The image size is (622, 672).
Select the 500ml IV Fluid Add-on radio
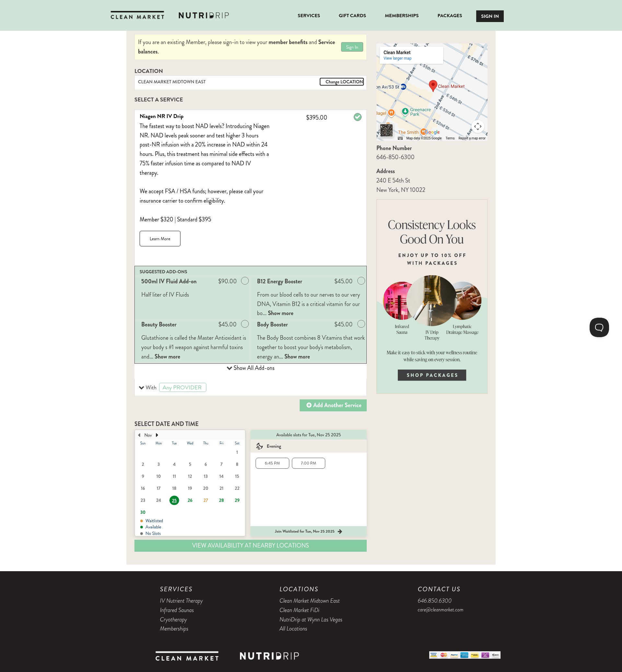[x=245, y=281]
